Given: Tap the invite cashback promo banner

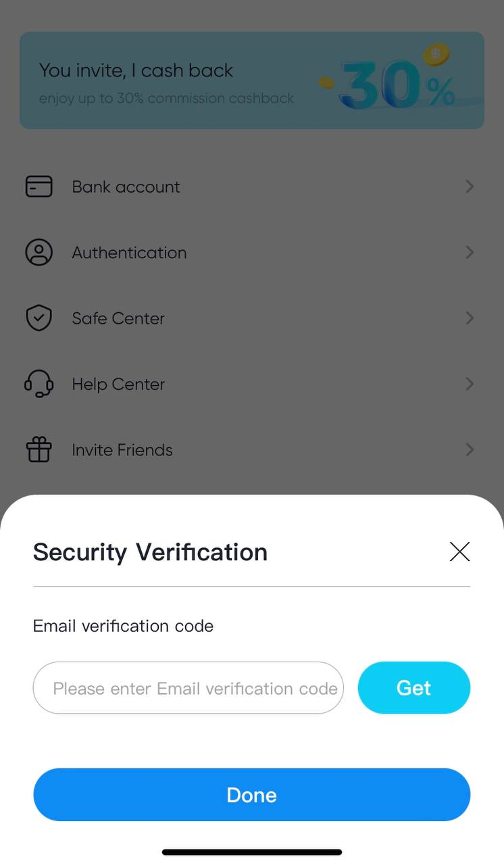Looking at the screenshot, I should [x=169, y=81].
